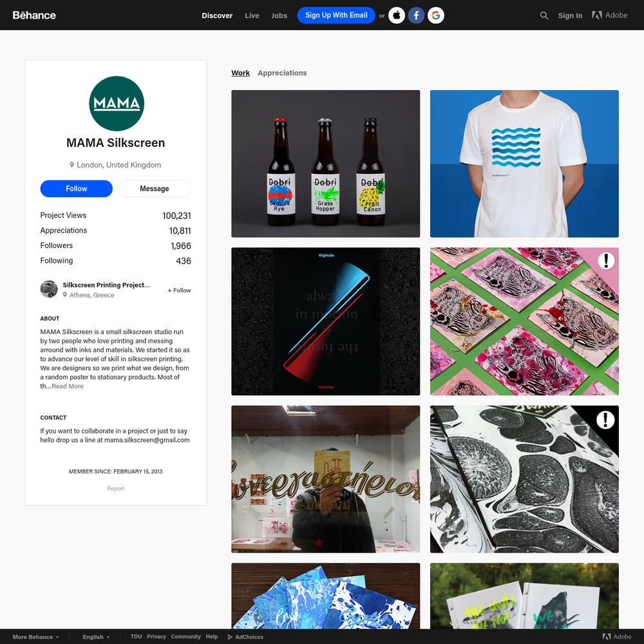Click the exclamation badge on pink rabbit prints
The image size is (644, 644).
click(x=606, y=260)
